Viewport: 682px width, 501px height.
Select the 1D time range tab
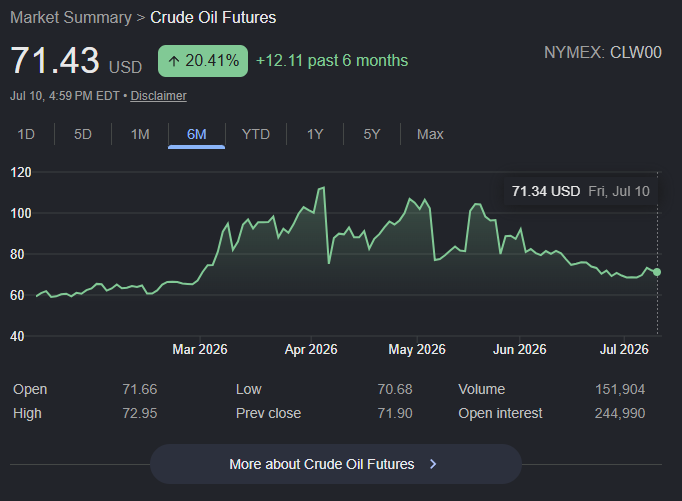pyautogui.click(x=26, y=134)
